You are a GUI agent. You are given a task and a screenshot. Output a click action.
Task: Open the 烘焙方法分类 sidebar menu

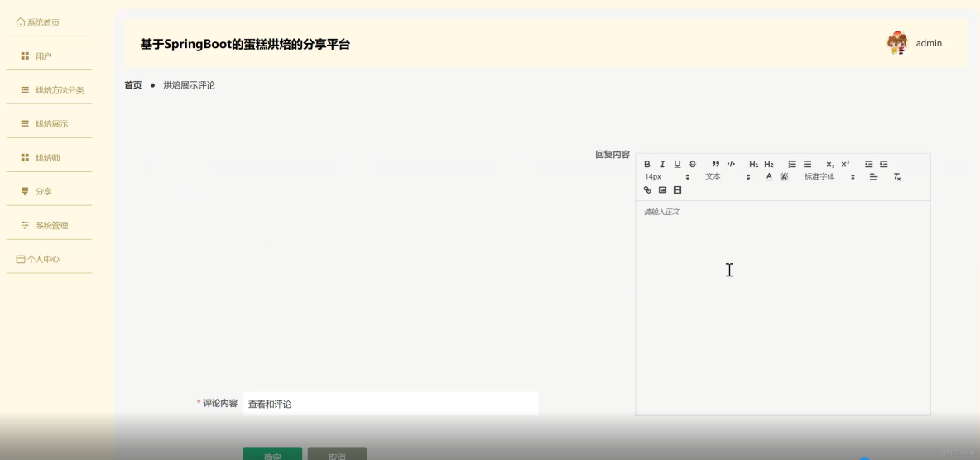coord(50,90)
